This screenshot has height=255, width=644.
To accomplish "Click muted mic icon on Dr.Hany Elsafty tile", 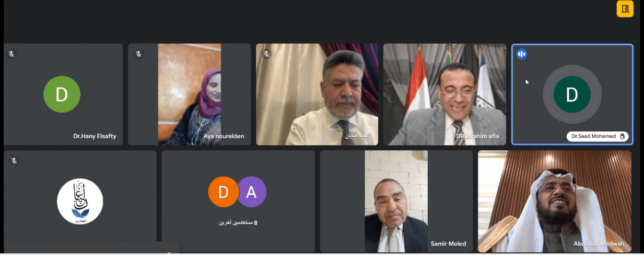I will [x=12, y=54].
